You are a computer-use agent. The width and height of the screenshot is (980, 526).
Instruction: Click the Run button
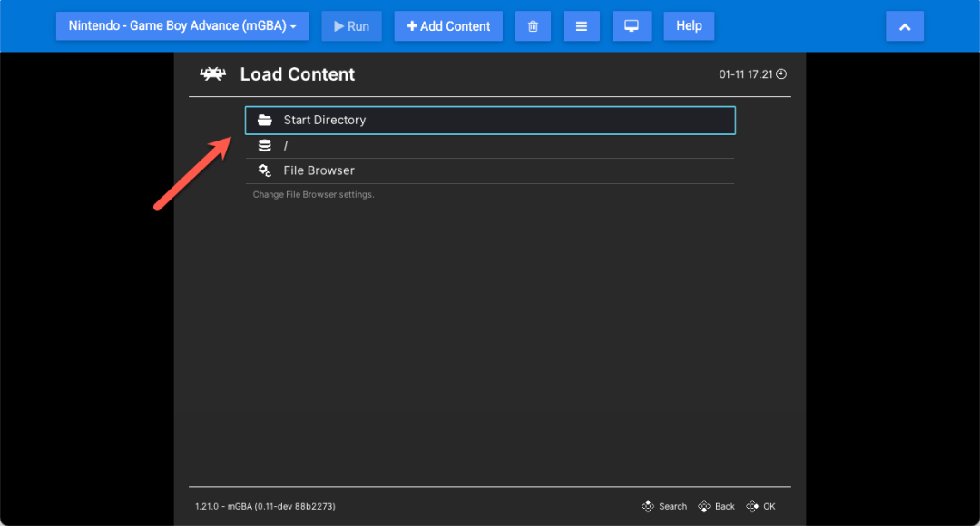coord(351,26)
